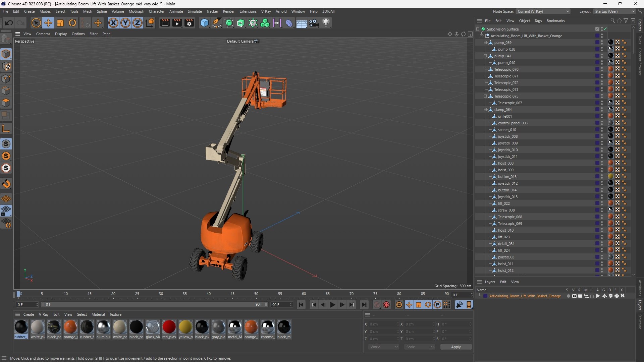Viewport: 644px width, 362px height.
Task: Open the Simulate menu
Action: point(195,11)
